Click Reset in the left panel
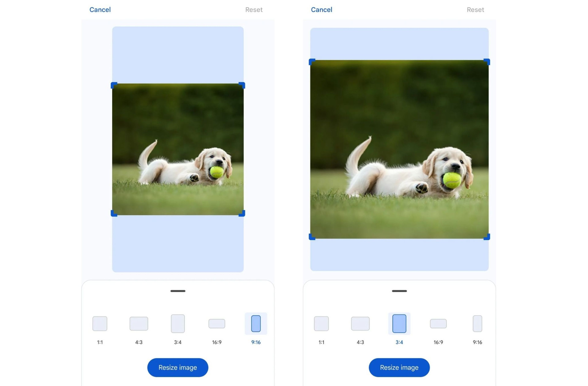 point(254,10)
